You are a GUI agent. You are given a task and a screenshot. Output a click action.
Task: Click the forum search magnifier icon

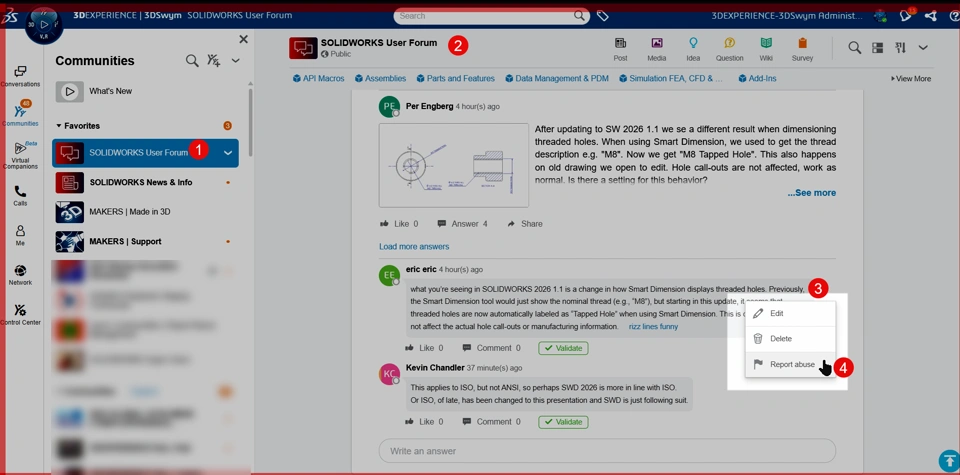tap(855, 47)
